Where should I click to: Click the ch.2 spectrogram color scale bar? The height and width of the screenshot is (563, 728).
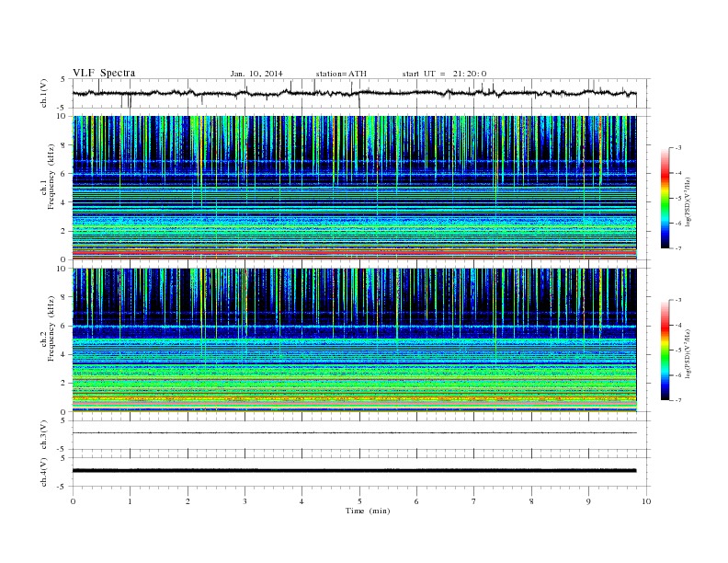click(x=665, y=350)
